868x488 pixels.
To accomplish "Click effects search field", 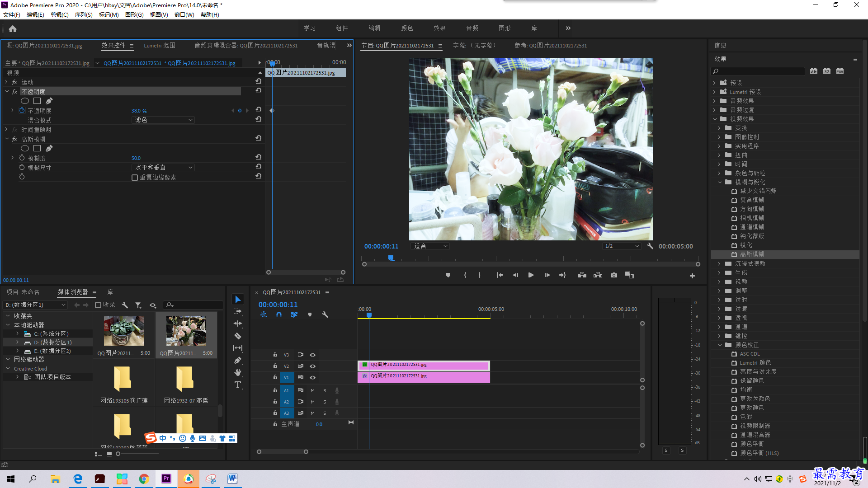I will coord(758,71).
